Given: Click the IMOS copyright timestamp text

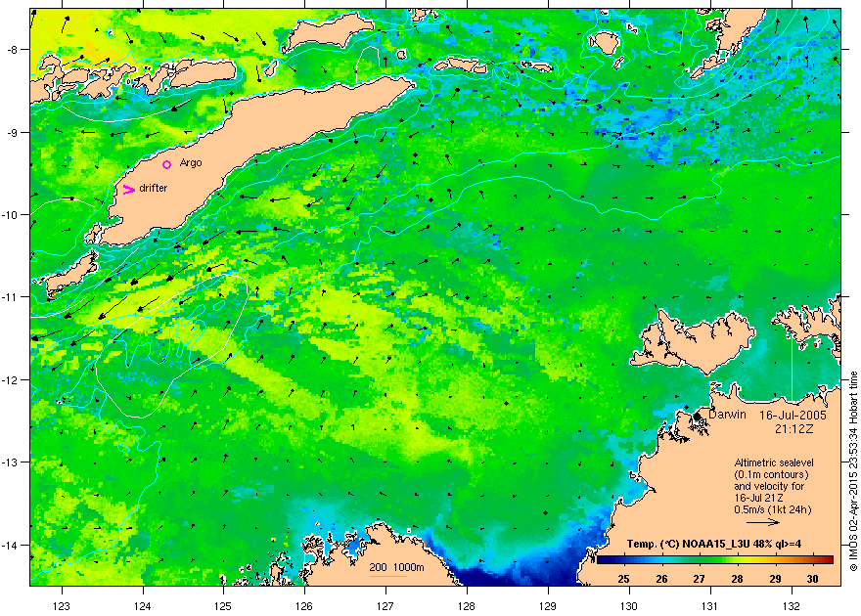Looking at the screenshot, I should pyautogui.click(x=853, y=471).
